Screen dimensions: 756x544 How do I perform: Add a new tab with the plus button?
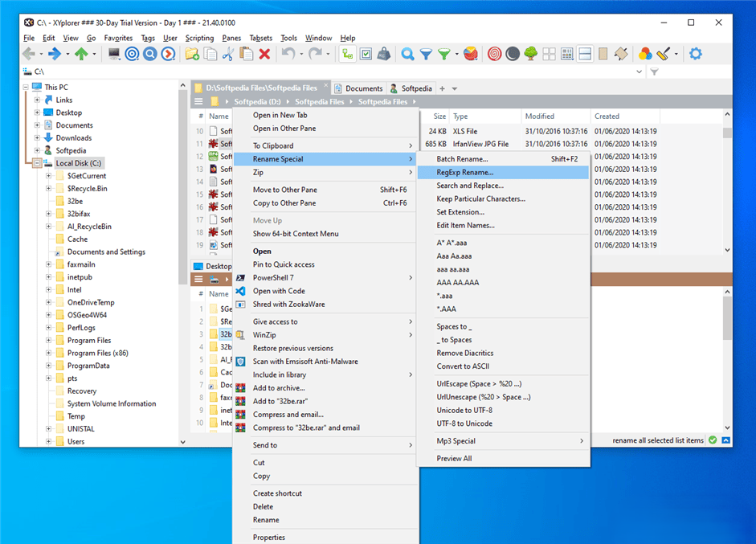(x=442, y=88)
